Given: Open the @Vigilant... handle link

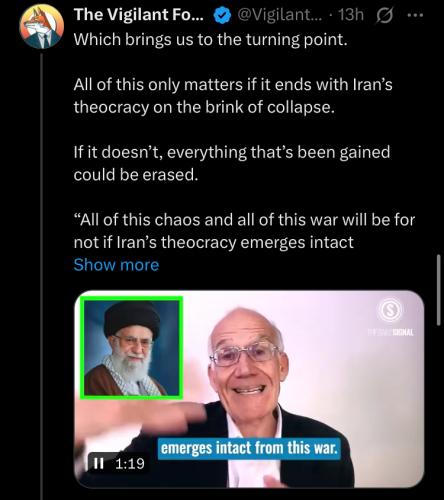Looking at the screenshot, I should (x=279, y=15).
